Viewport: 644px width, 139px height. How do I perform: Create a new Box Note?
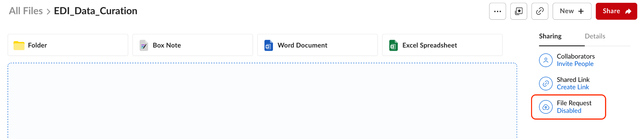point(193,45)
